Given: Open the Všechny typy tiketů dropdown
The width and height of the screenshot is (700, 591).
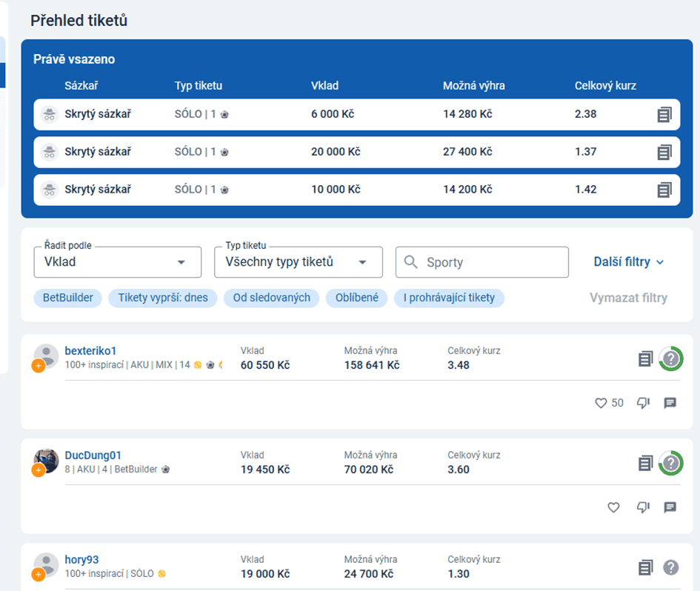Looking at the screenshot, I should pos(299,262).
